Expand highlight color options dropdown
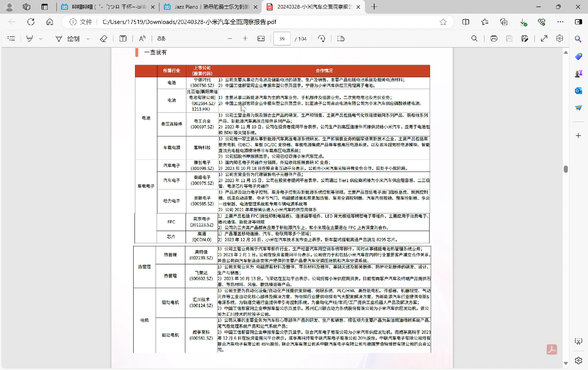The height and width of the screenshot is (370, 588). pyautogui.click(x=41, y=39)
